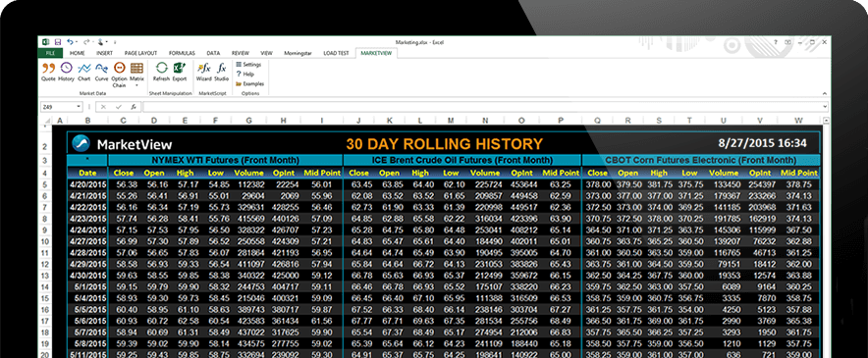This screenshot has width=868, height=358.
Task: Open the Name Box dropdown arrow
Action: 79,107
